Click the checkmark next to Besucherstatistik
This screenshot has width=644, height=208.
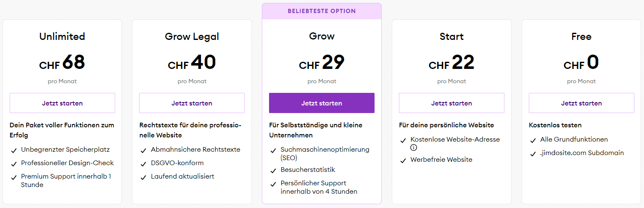[x=272, y=170]
